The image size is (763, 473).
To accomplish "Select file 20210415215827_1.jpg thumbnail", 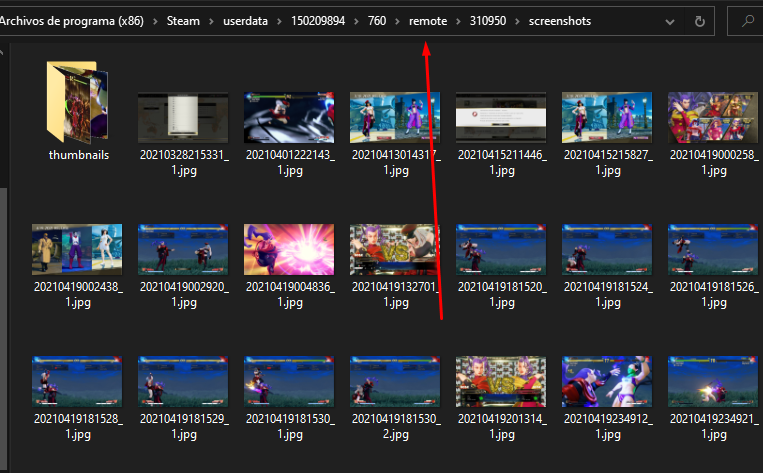I will tap(607, 117).
